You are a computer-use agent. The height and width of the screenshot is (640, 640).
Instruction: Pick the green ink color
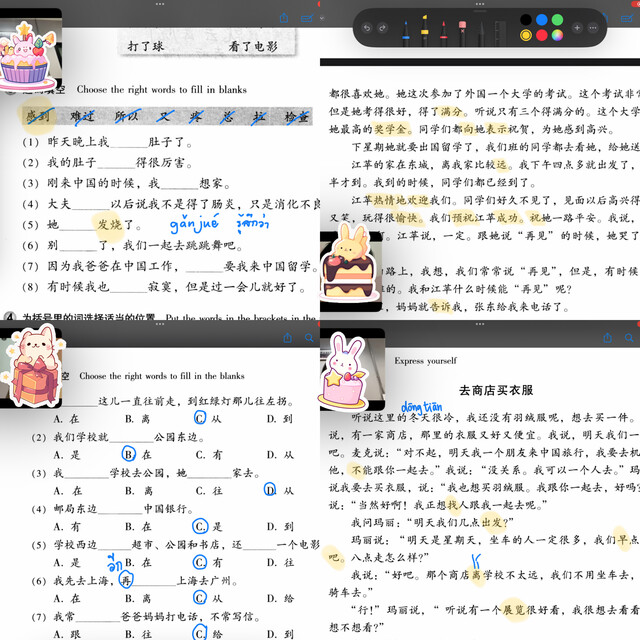coord(557,20)
